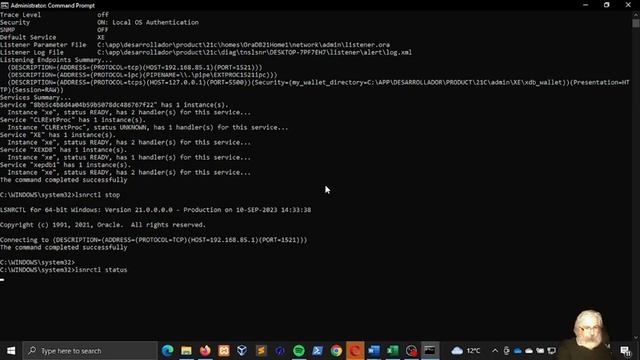Click the Service "xepdb1" line
640x360 pixels.
tap(66, 165)
